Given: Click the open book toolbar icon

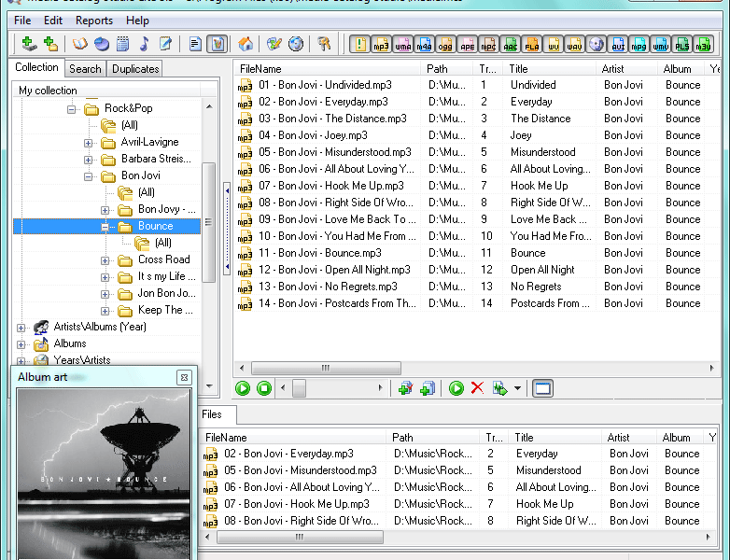Looking at the screenshot, I should click(x=79, y=44).
